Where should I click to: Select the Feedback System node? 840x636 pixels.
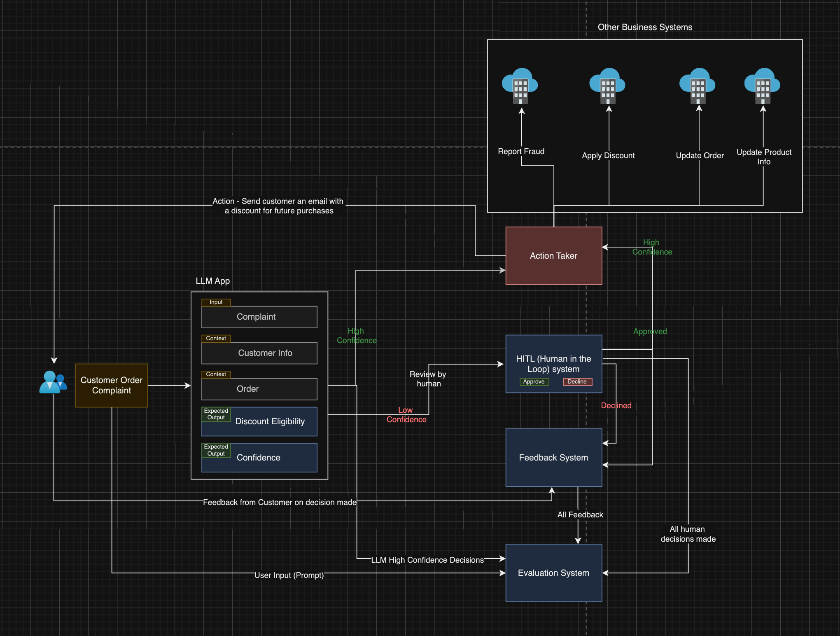click(553, 457)
